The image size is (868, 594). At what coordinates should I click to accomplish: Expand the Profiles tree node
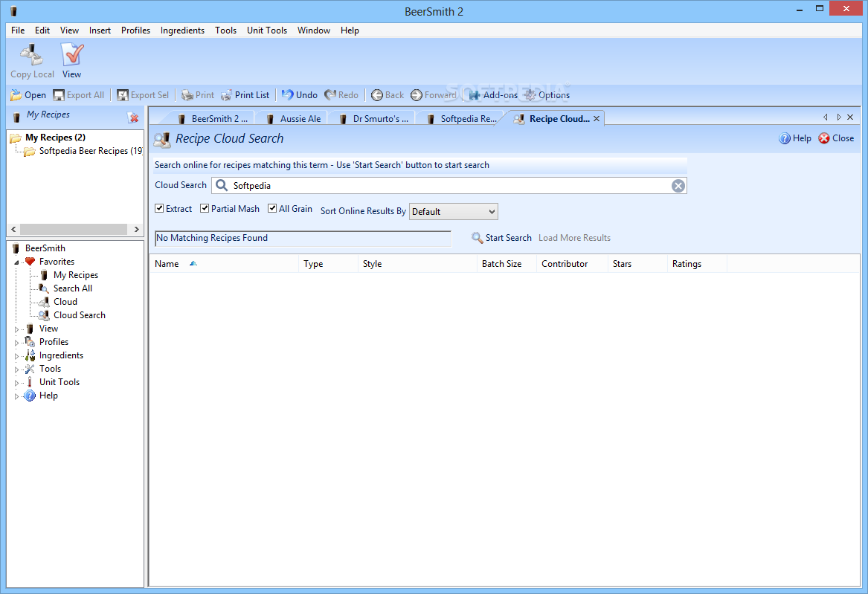pos(16,343)
